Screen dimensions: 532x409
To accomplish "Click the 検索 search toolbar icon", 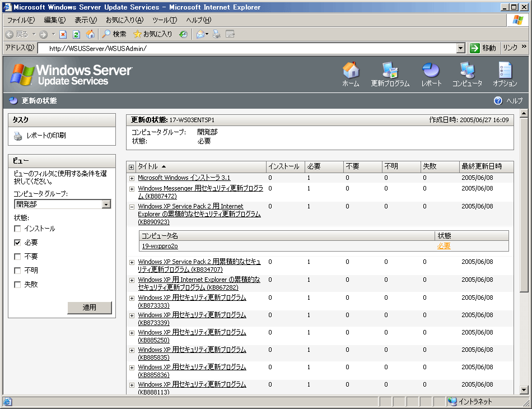I will 106,34.
